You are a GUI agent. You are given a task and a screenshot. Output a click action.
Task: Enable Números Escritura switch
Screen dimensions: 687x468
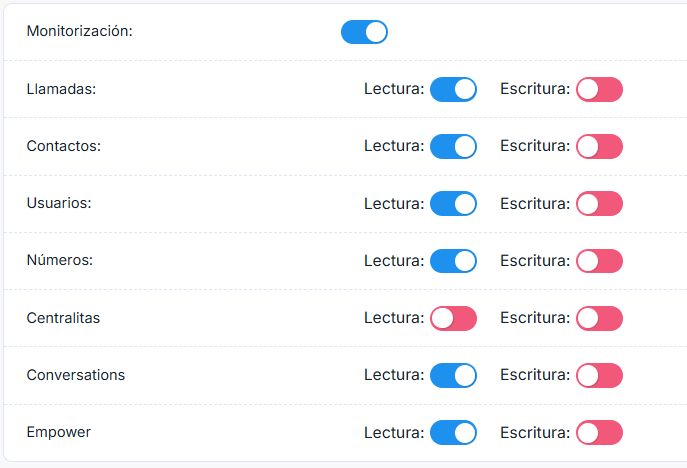pos(599,261)
